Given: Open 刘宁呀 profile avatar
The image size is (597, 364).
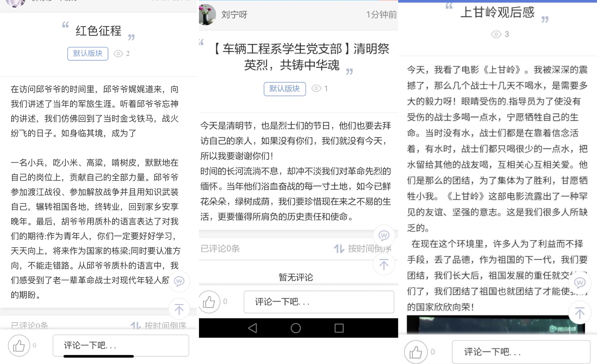Looking at the screenshot, I should click(x=207, y=15).
